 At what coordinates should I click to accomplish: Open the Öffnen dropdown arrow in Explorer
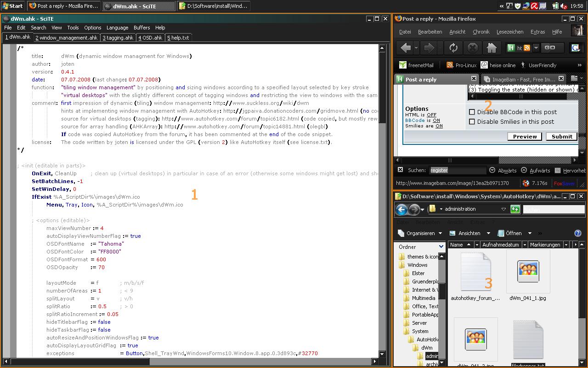click(530, 233)
